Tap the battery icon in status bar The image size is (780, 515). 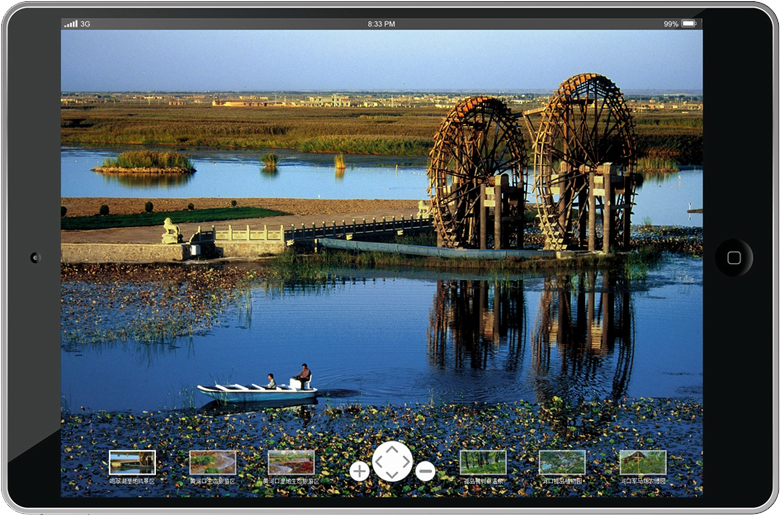coord(689,23)
